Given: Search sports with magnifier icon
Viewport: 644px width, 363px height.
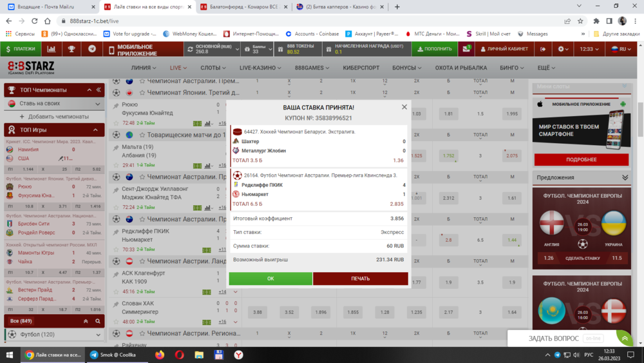Looking at the screenshot, I should coord(98,321).
